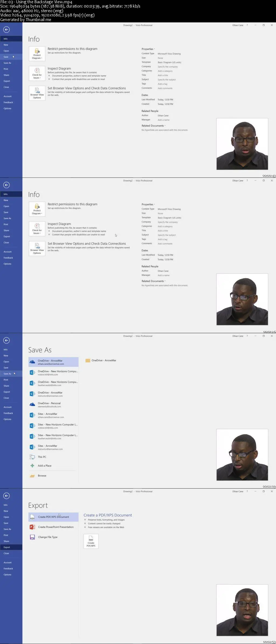Select Create PowerPoint Presentation export option
This screenshot has width=276, height=644.
(53, 527)
